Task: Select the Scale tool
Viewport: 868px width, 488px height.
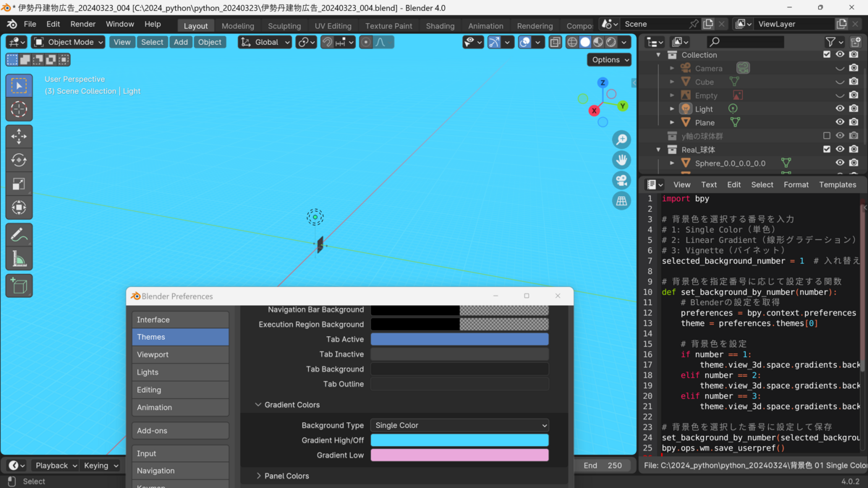Action: [19, 182]
